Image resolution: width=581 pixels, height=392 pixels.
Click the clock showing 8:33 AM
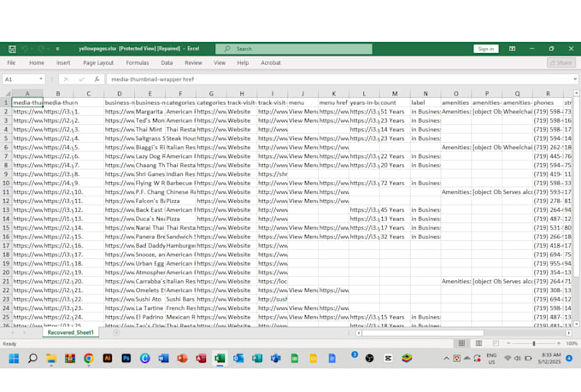(x=551, y=355)
